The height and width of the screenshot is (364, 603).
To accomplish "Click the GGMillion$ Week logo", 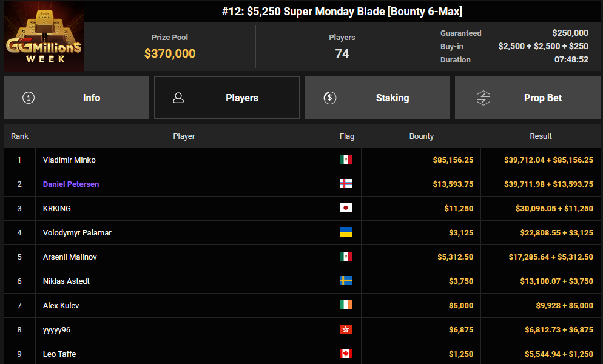I will tap(44, 36).
